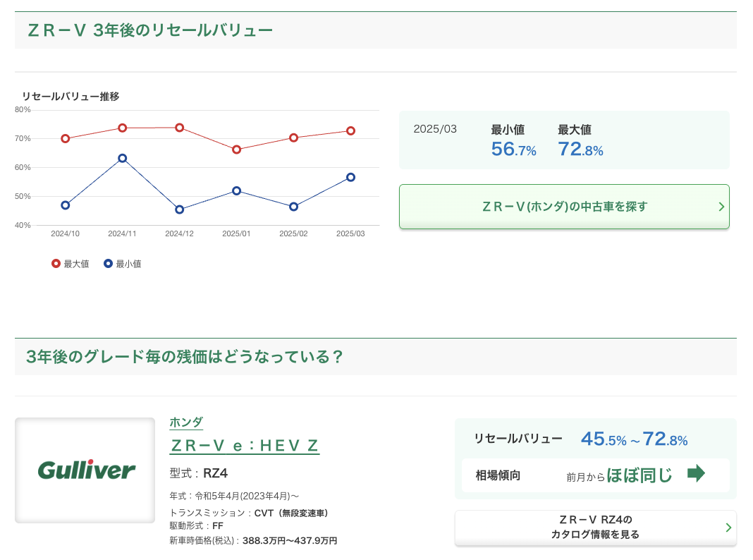This screenshot has width=753, height=560.
Task: Click the chevron on the カタログ情報を見る button
Action: tap(728, 528)
